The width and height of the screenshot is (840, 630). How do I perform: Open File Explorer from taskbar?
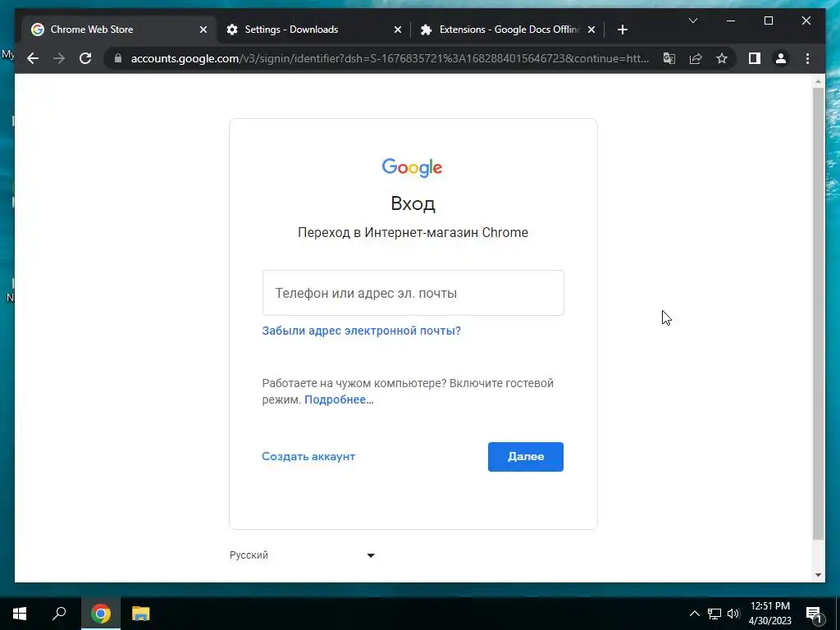point(140,614)
